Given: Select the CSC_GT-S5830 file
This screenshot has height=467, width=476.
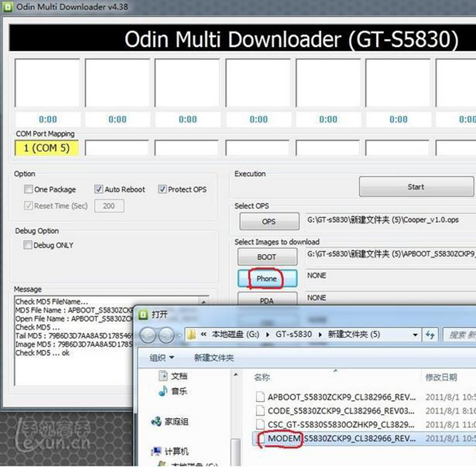Looking at the screenshot, I should tap(341, 425).
